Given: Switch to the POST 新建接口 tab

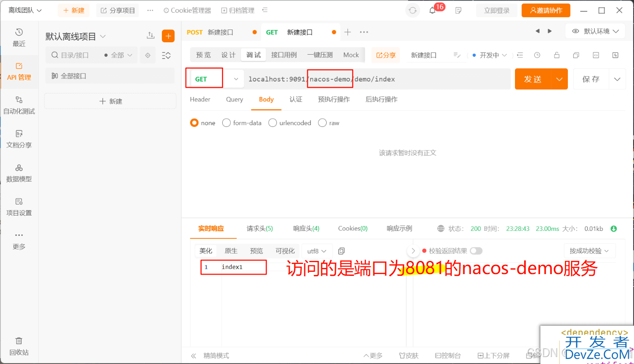Looking at the screenshot, I should pyautogui.click(x=222, y=32).
